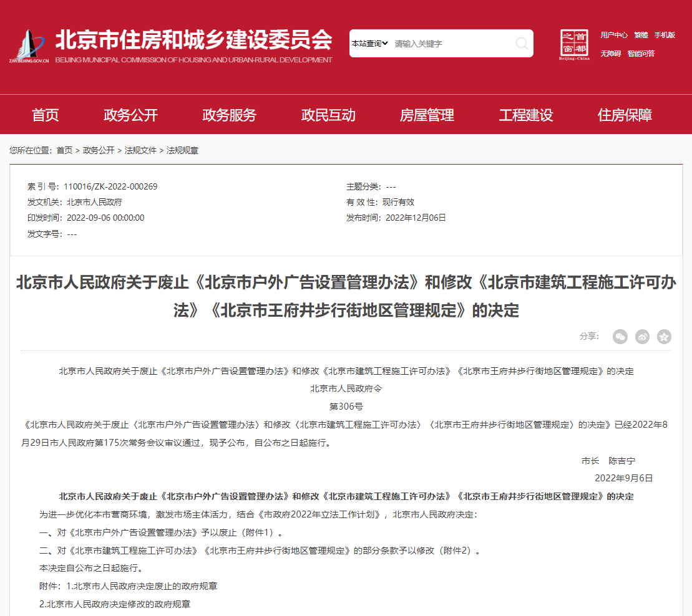
Task: Open 用户中心 user center link
Action: pos(614,35)
